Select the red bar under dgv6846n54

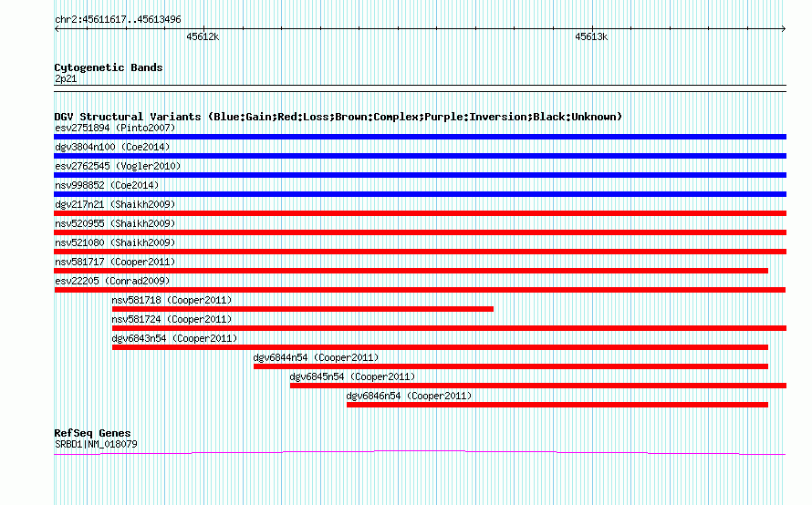pos(557,405)
